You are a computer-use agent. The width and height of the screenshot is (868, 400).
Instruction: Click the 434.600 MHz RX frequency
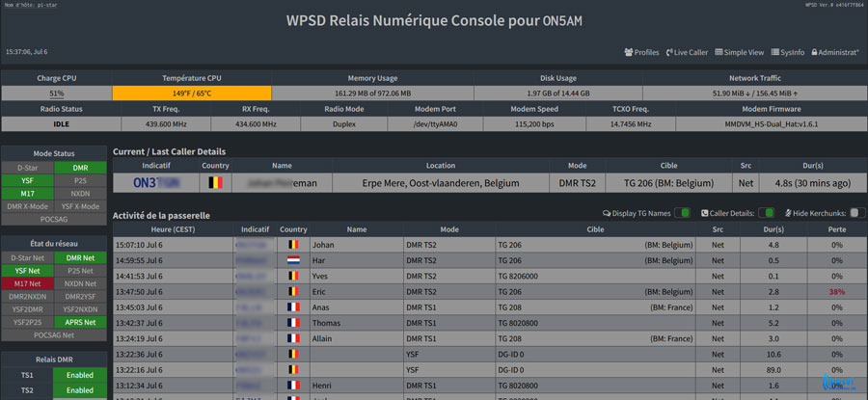click(x=256, y=124)
